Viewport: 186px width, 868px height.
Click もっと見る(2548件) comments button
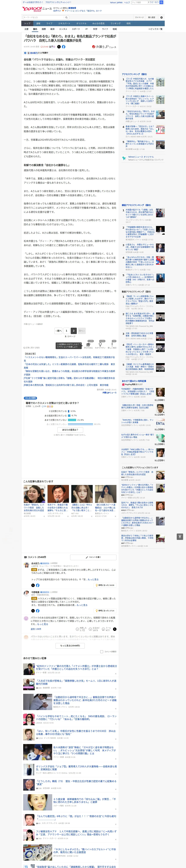[x=70, y=646]
